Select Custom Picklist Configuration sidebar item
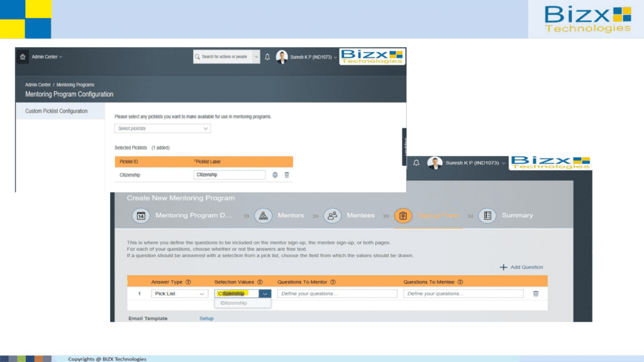This screenshot has height=362, width=644. tap(60, 111)
